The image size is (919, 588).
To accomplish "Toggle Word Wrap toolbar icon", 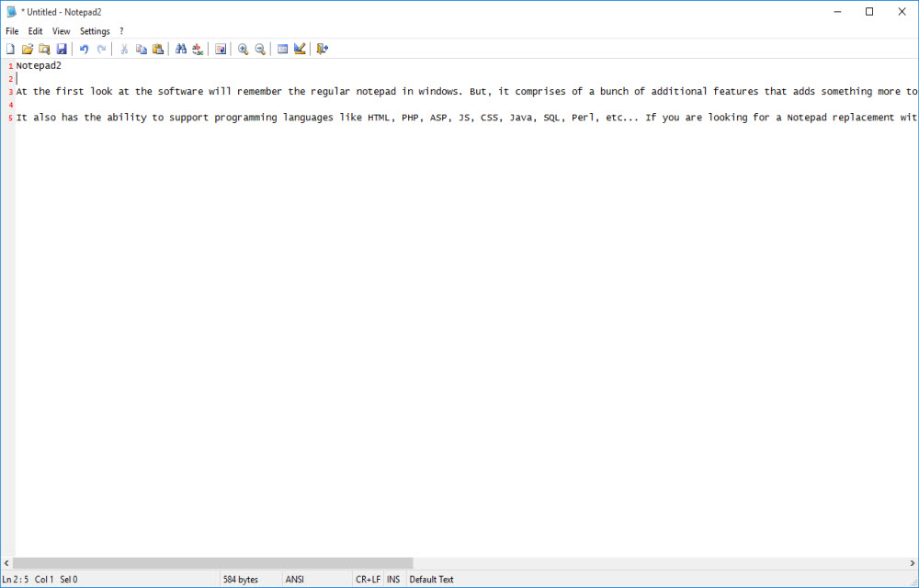I will pyautogui.click(x=221, y=50).
